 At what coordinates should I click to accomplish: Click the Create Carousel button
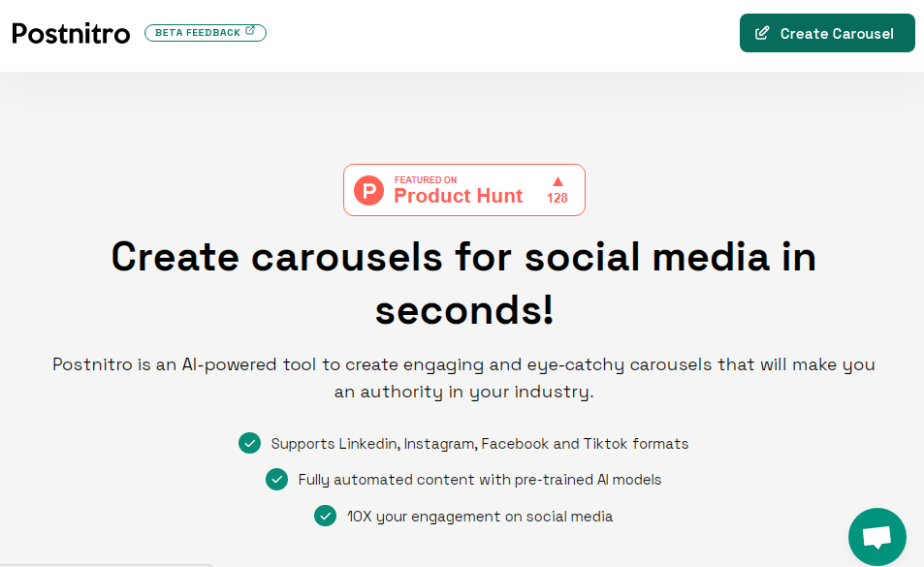[x=826, y=33]
